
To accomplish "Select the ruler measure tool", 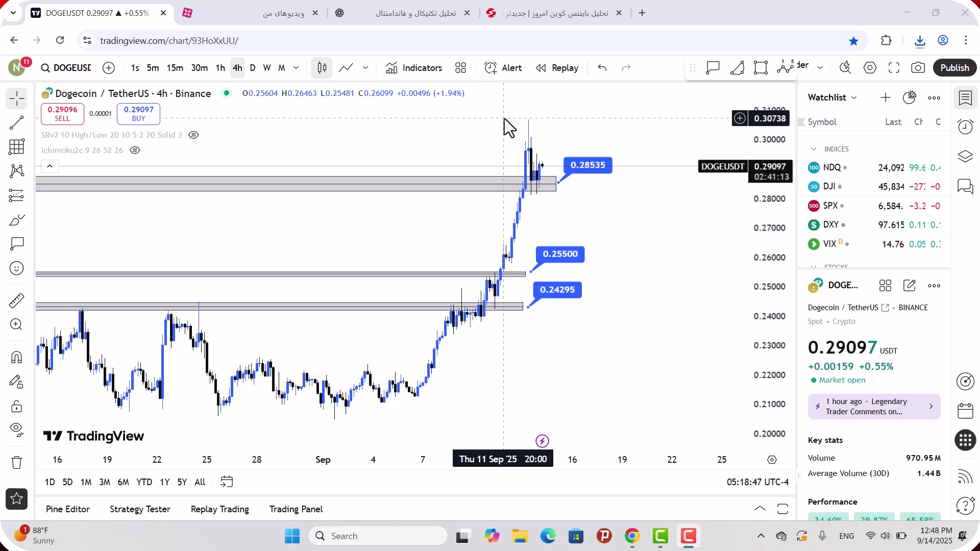I will [x=17, y=300].
